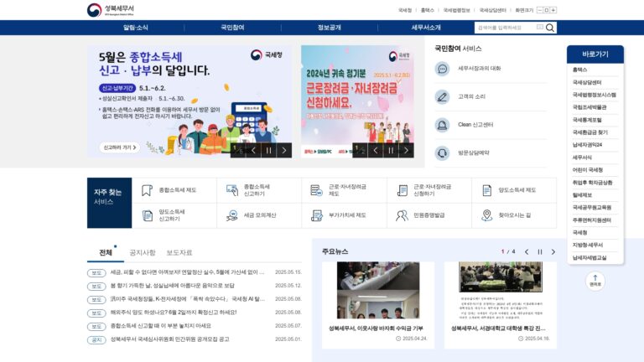Open the 알림·소식 menu
Screen dimensions: 644x362
tap(136, 28)
